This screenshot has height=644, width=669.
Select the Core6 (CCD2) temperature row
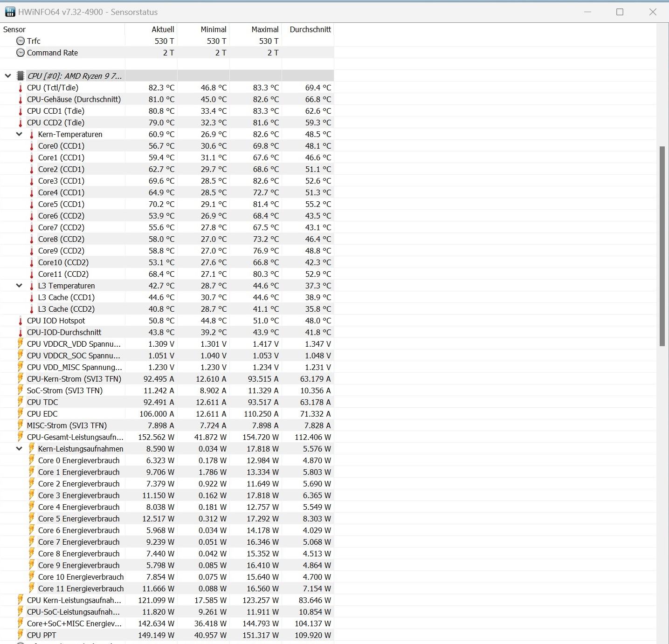[x=167, y=216]
